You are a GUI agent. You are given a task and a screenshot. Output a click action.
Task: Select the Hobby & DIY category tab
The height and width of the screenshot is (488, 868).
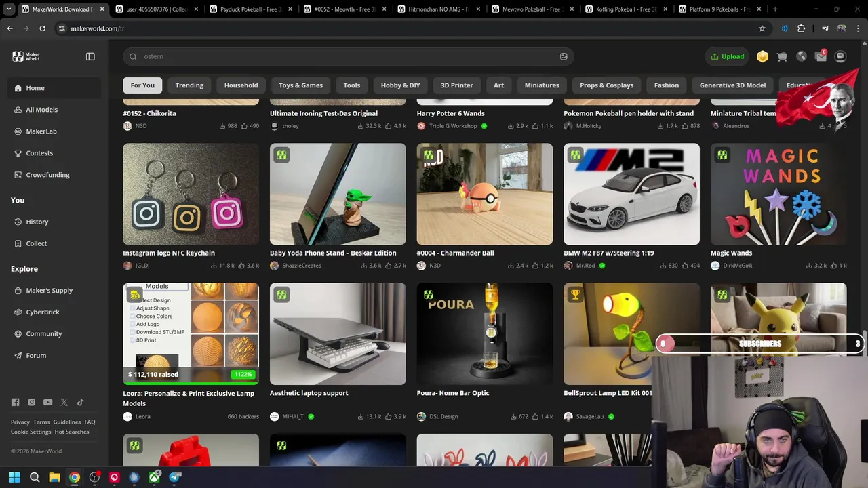pyautogui.click(x=400, y=85)
